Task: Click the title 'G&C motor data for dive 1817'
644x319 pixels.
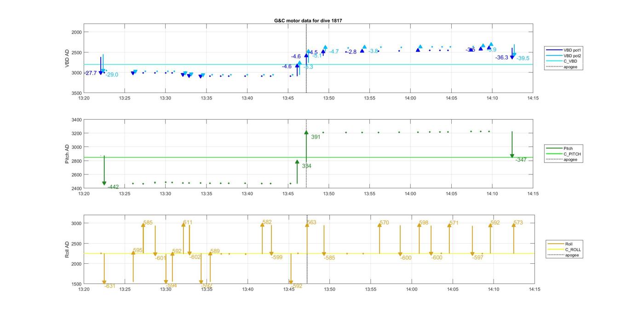Action: [x=308, y=21]
